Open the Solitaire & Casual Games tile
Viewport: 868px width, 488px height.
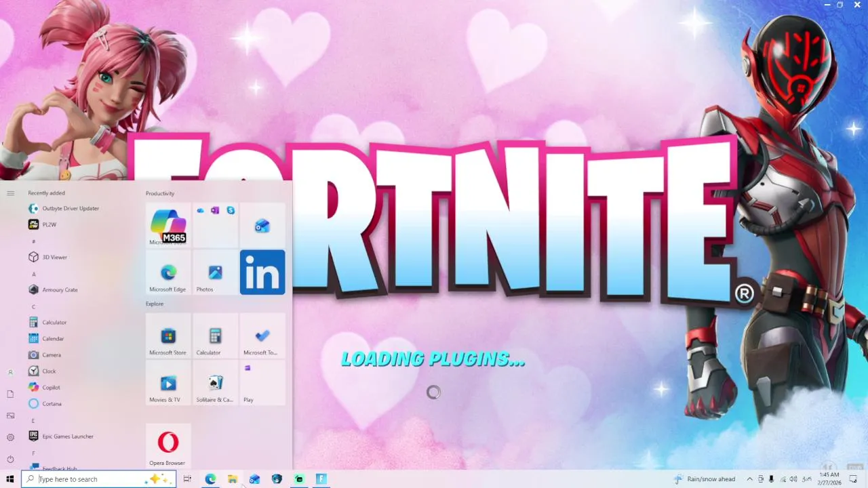pyautogui.click(x=215, y=383)
